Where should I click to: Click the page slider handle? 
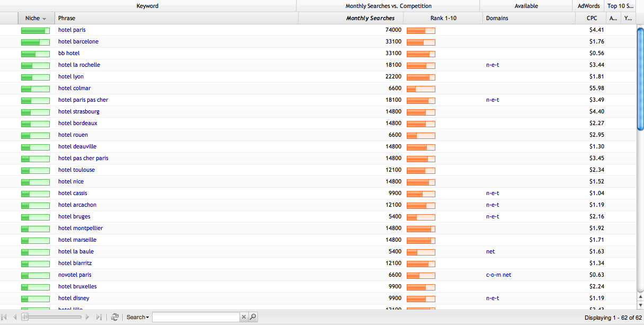24,317
